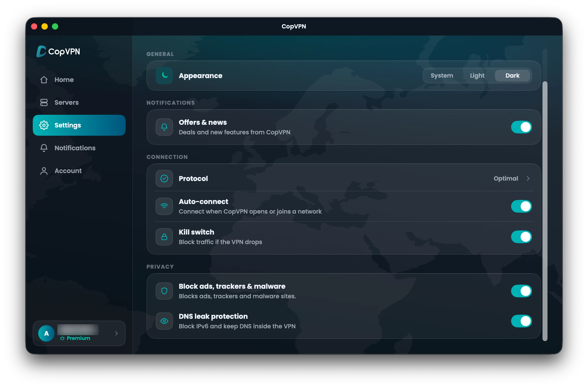Click the settings vertical scrollbar thumb
Viewport: 588px width, 388px height.
(x=545, y=211)
